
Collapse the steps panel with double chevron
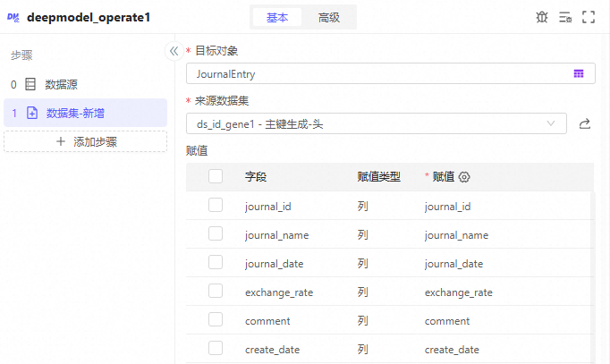(174, 51)
